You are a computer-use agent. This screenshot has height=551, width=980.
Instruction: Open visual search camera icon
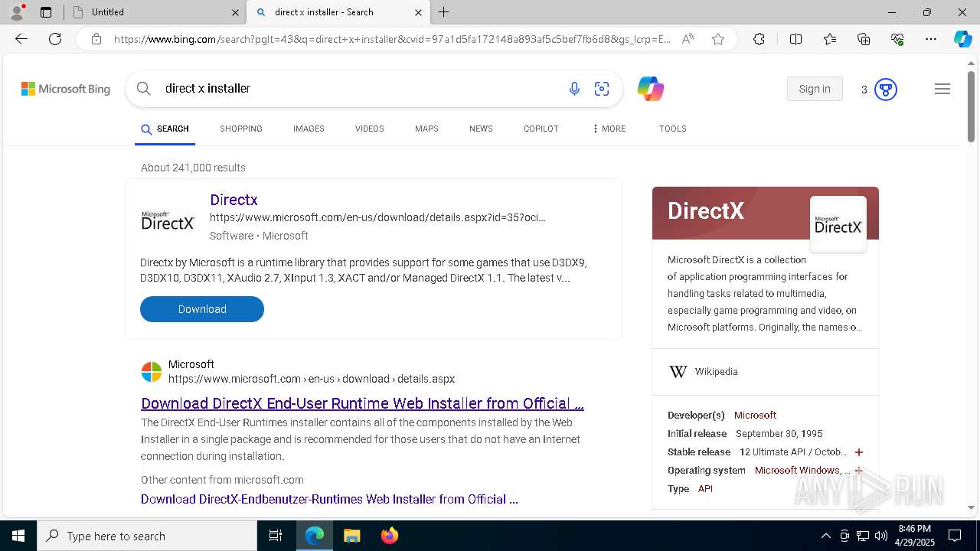tap(602, 89)
